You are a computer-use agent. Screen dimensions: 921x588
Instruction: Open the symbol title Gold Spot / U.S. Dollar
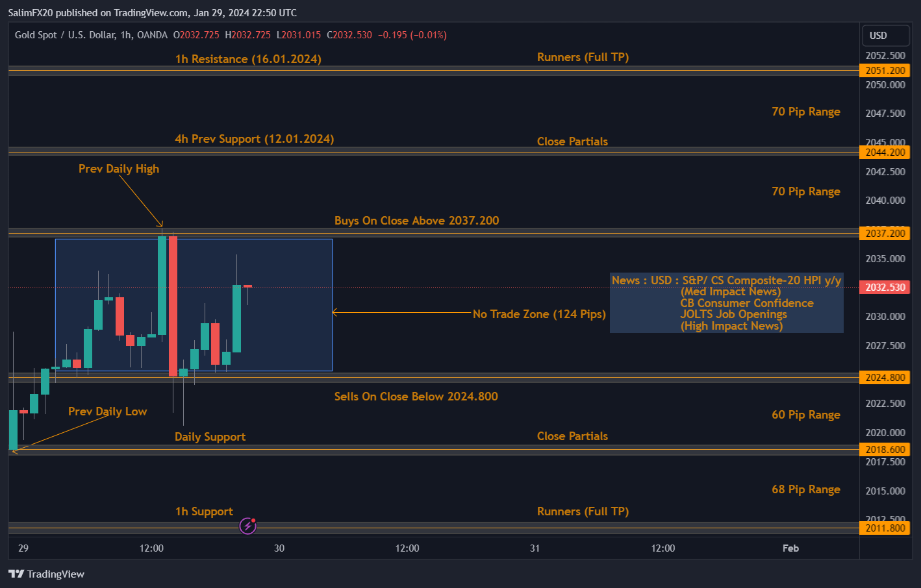pyautogui.click(x=65, y=35)
